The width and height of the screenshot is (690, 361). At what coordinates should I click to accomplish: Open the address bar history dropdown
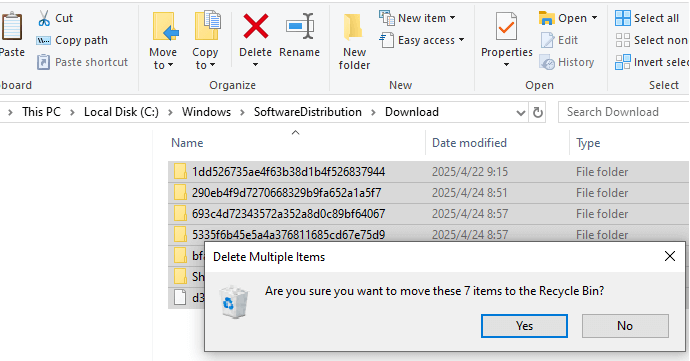point(521,113)
